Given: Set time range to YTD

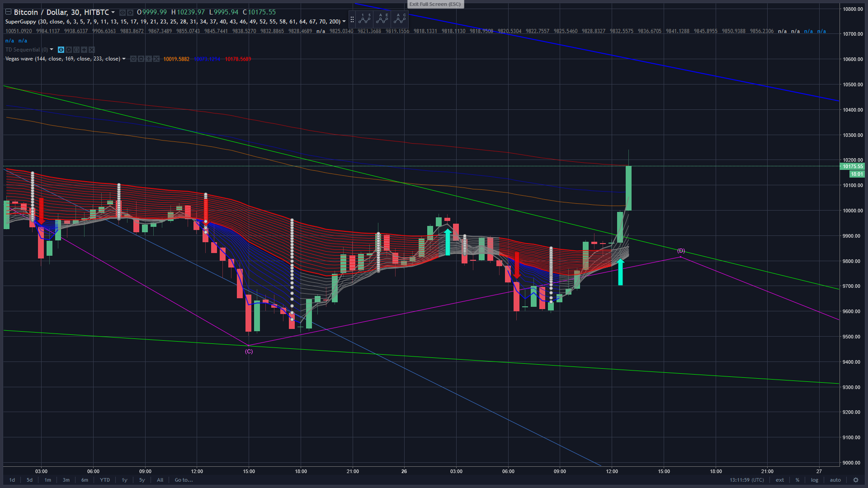Looking at the screenshot, I should [x=105, y=480].
